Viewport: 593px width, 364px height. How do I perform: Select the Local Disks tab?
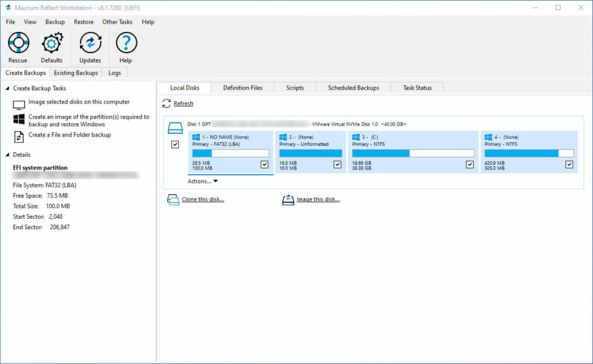[185, 88]
